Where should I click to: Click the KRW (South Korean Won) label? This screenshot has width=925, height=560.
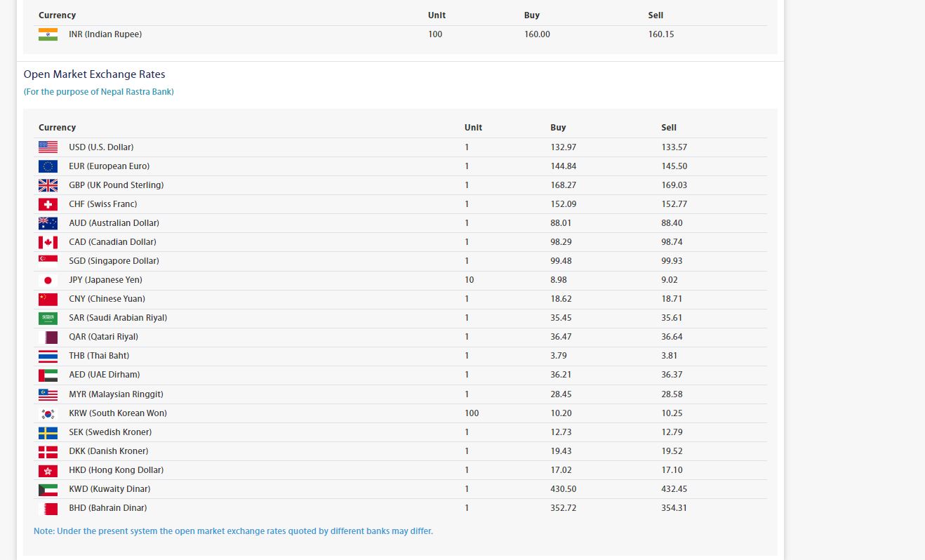tap(118, 413)
